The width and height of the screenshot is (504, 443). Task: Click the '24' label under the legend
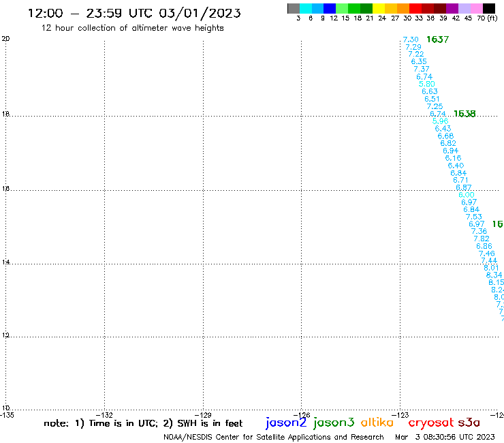coord(382,18)
